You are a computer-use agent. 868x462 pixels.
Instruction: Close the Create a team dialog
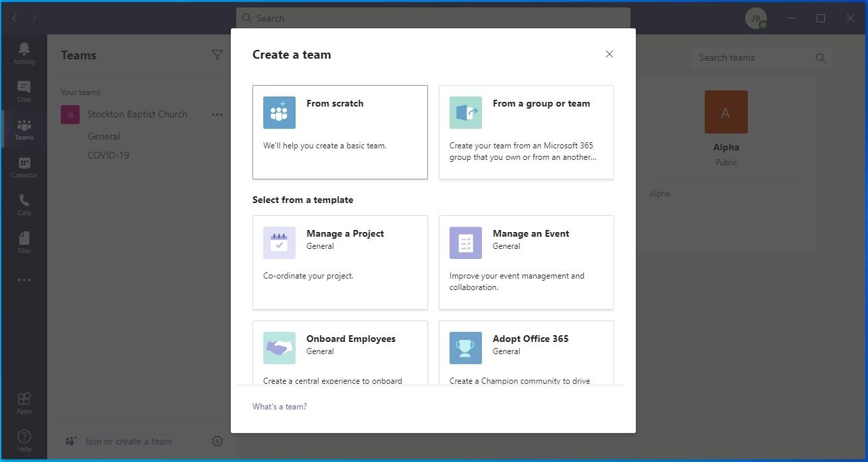click(x=609, y=54)
